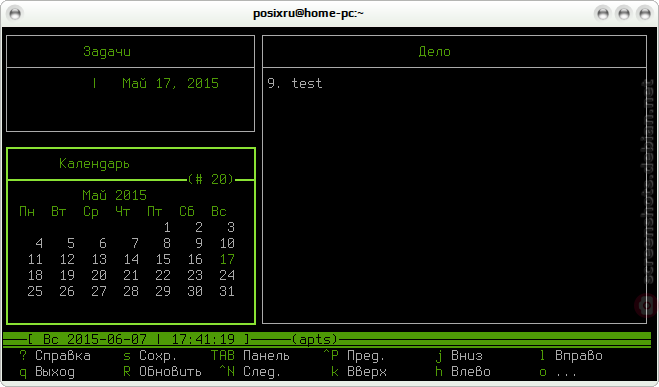659x387 pixels.
Task: Click the 'l Вправо' shortcut hint
Action: (x=571, y=355)
